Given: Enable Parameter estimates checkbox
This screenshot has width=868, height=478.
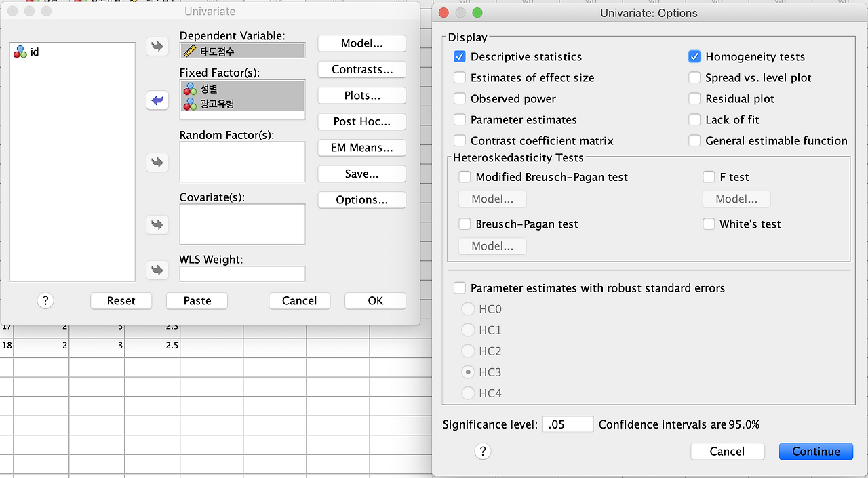Looking at the screenshot, I should coord(460,120).
